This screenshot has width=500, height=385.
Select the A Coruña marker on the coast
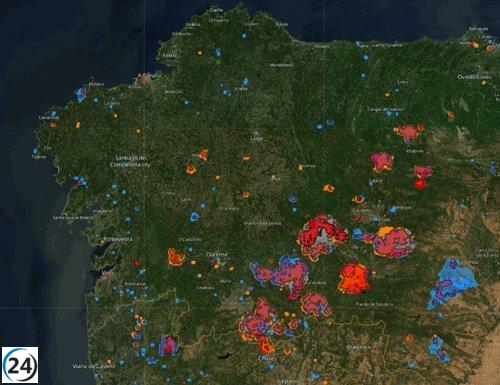pyautogui.click(x=144, y=79)
